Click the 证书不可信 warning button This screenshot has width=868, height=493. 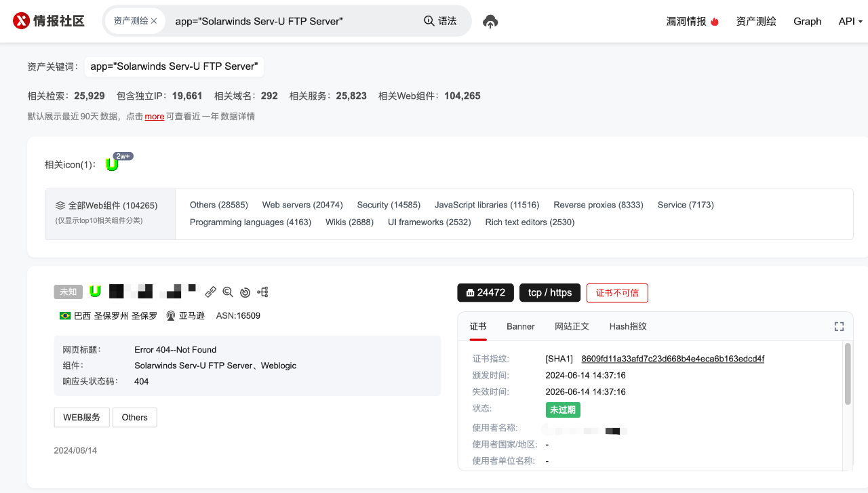click(x=617, y=292)
